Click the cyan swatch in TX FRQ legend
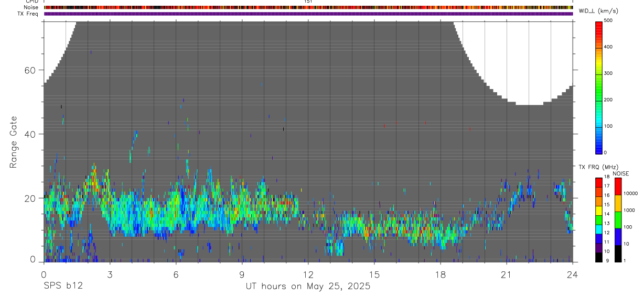 [599, 229]
